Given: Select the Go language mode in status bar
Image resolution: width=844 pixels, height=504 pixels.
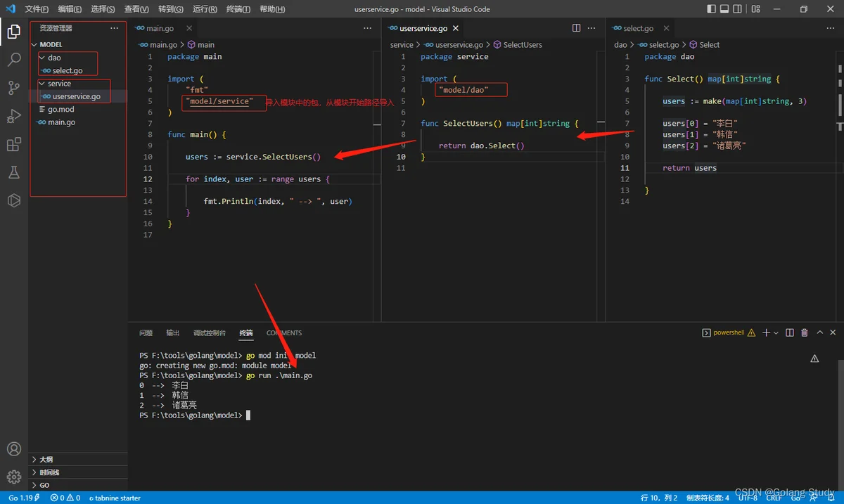Looking at the screenshot, I should [x=795, y=498].
